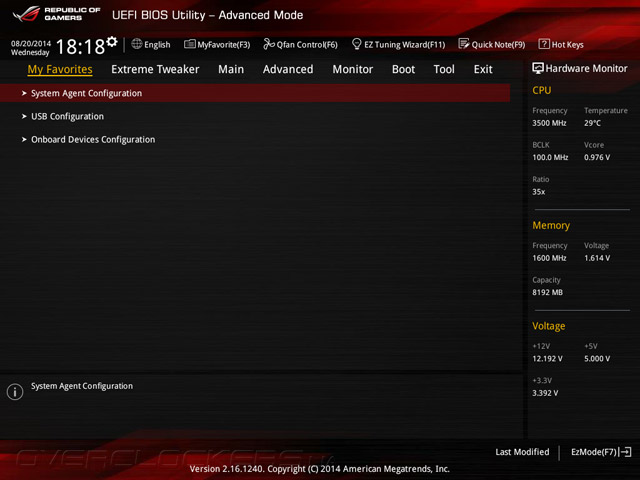640x480 pixels.
Task: Click Vcore value 0.976 V
Action: 597,157
